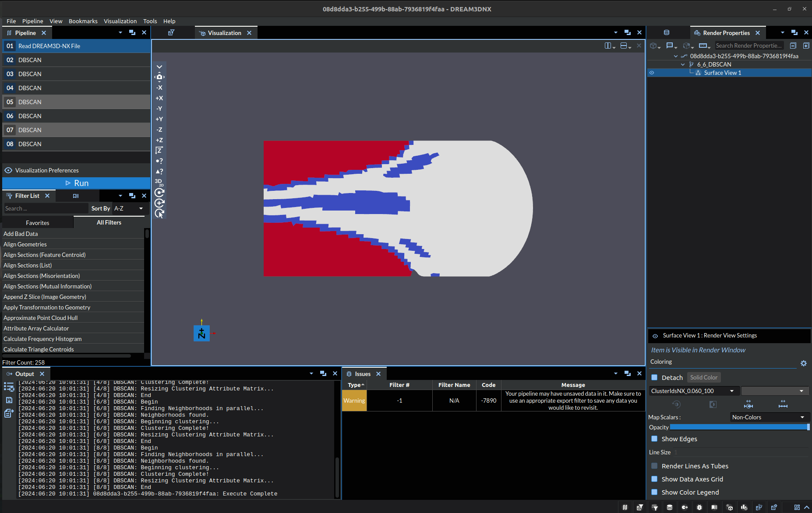This screenshot has height=513, width=812.
Task: Click the save output log icon
Action: click(x=9, y=400)
